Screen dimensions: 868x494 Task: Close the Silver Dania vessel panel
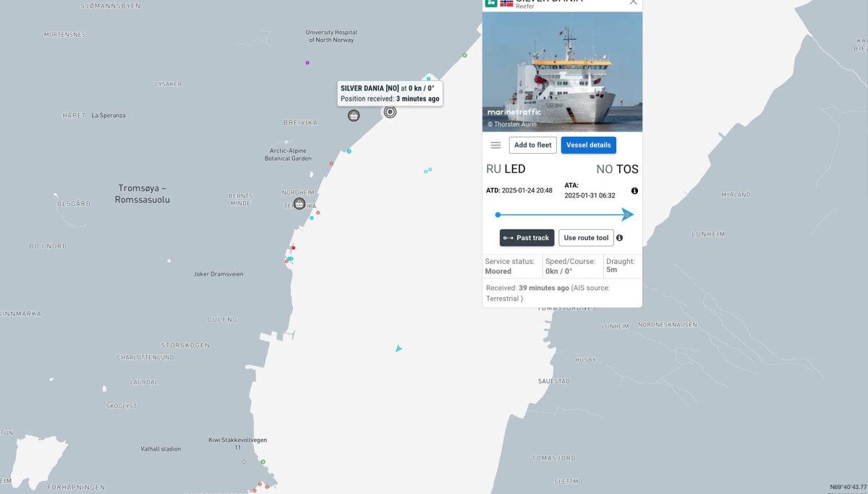click(634, 2)
